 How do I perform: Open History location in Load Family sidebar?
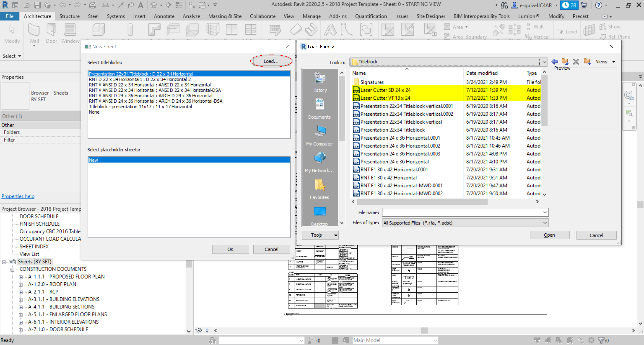tap(319, 82)
